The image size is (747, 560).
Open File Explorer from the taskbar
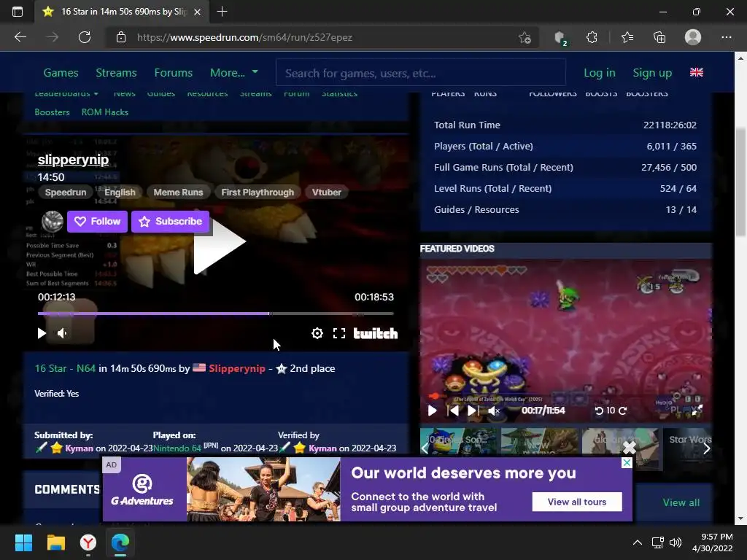point(55,542)
